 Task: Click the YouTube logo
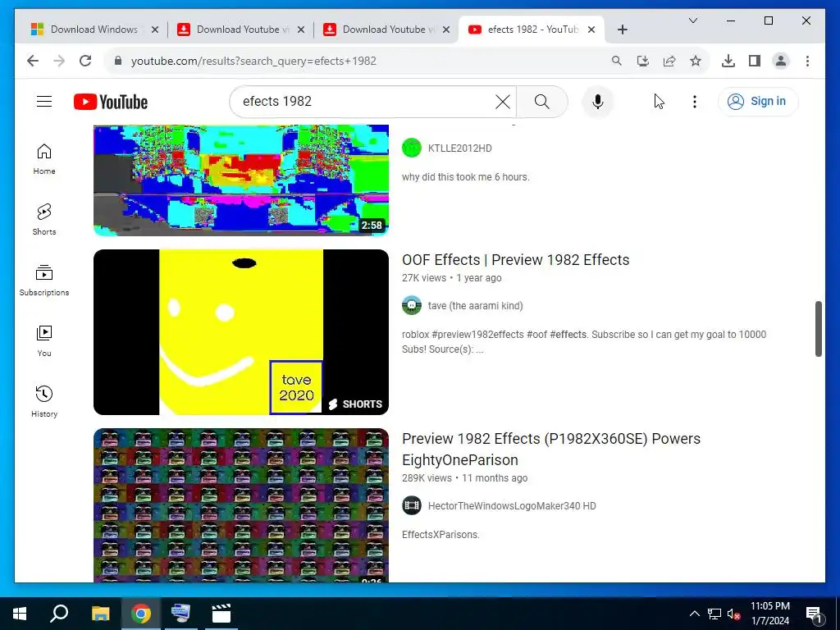tap(111, 101)
